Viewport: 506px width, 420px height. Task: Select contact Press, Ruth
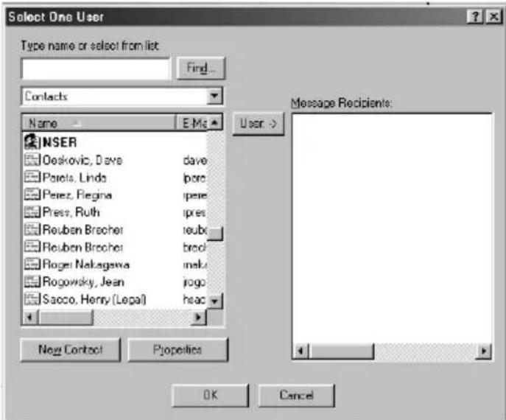[x=71, y=212]
